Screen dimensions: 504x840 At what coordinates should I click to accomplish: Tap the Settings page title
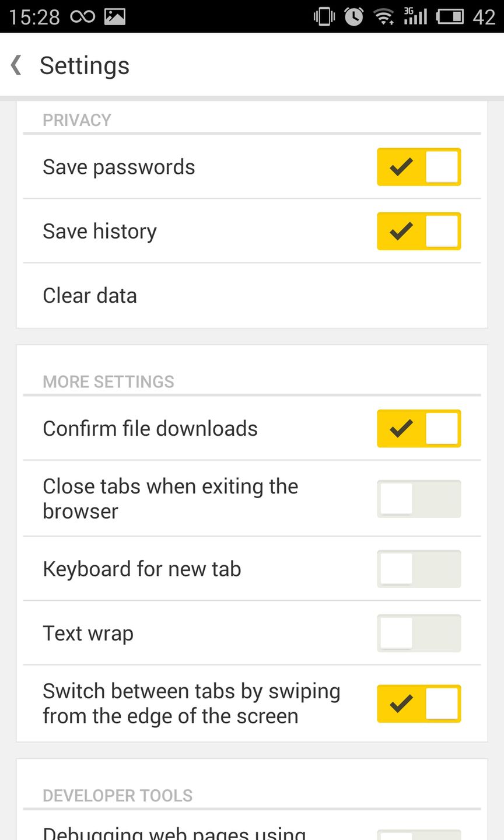(x=85, y=65)
